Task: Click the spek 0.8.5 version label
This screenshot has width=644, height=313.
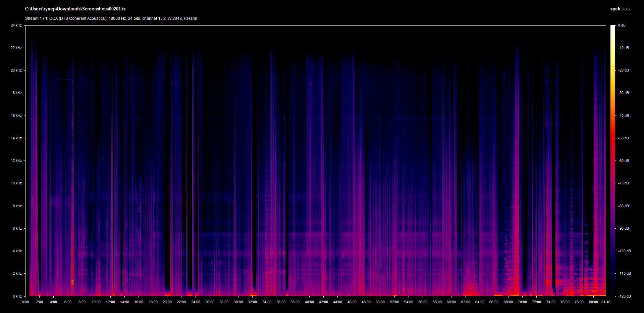Action: tap(620, 9)
